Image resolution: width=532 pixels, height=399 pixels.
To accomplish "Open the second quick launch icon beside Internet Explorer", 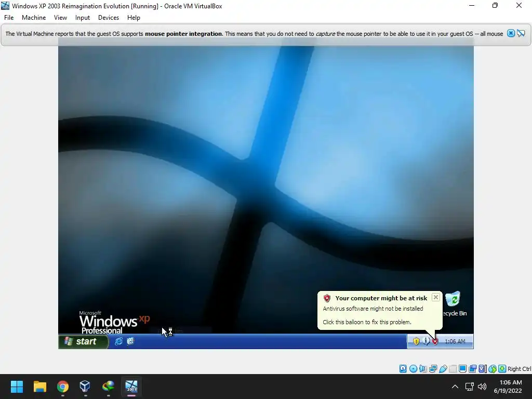I will click(x=130, y=341).
